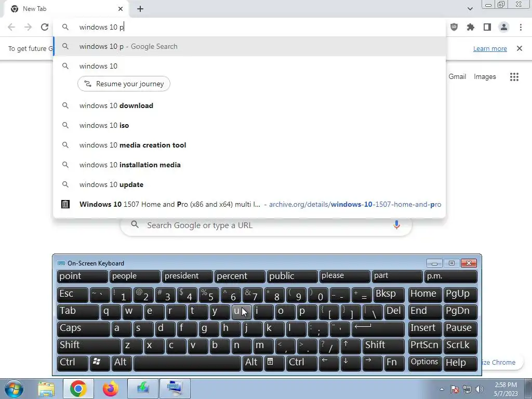Open a new tab with the plus button
The image size is (532, 399).
(140, 9)
